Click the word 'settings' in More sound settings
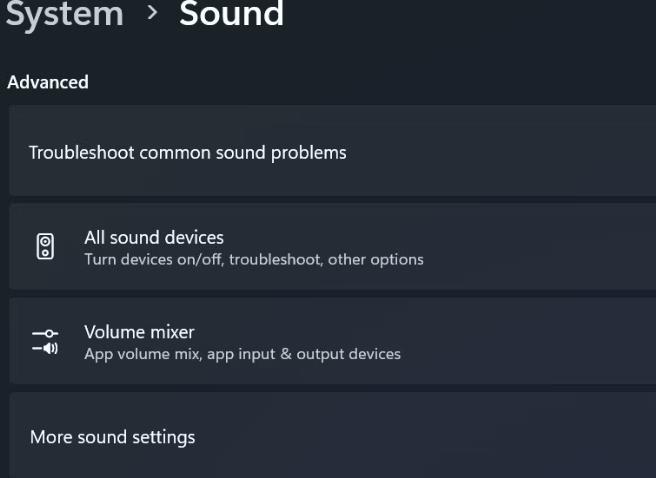Image resolution: width=656 pixels, height=478 pixels. [164, 438]
